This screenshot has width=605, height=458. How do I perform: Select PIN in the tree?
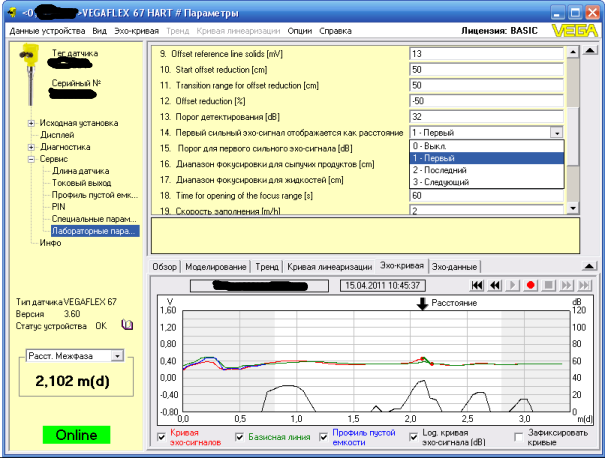point(58,207)
